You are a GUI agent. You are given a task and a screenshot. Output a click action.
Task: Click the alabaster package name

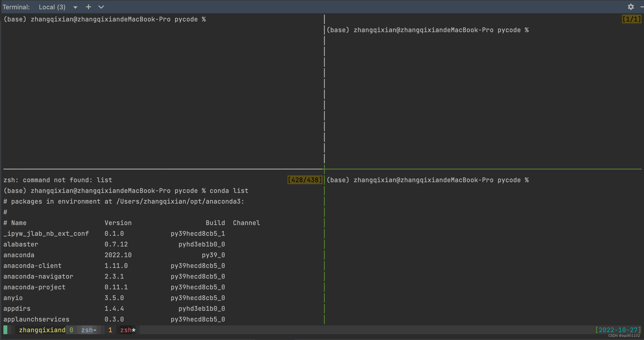21,244
